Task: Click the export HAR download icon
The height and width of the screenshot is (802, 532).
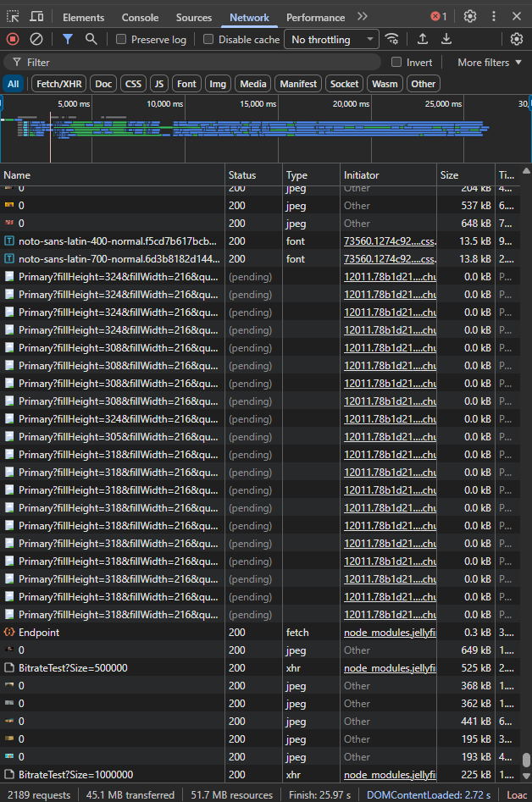Action: 446,39
